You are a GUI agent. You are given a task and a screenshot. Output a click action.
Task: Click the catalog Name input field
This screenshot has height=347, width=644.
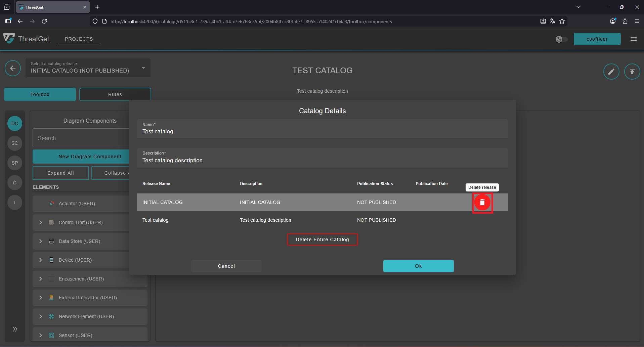coord(322,131)
